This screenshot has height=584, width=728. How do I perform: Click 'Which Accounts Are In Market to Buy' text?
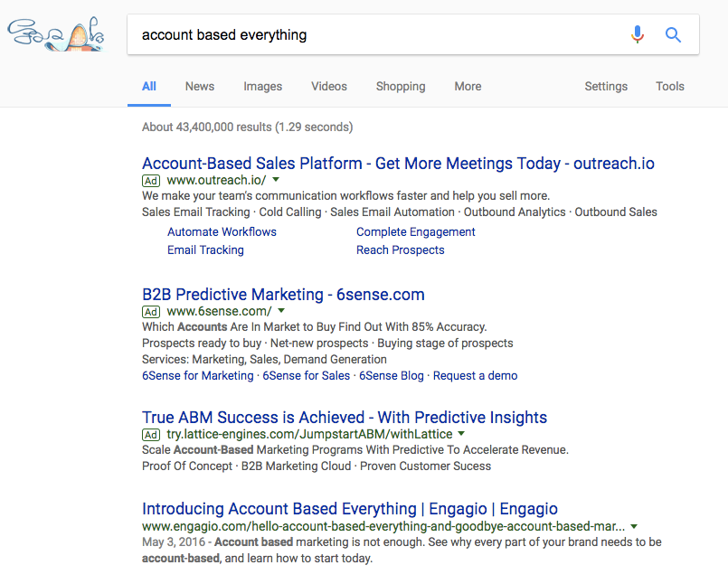tap(315, 327)
